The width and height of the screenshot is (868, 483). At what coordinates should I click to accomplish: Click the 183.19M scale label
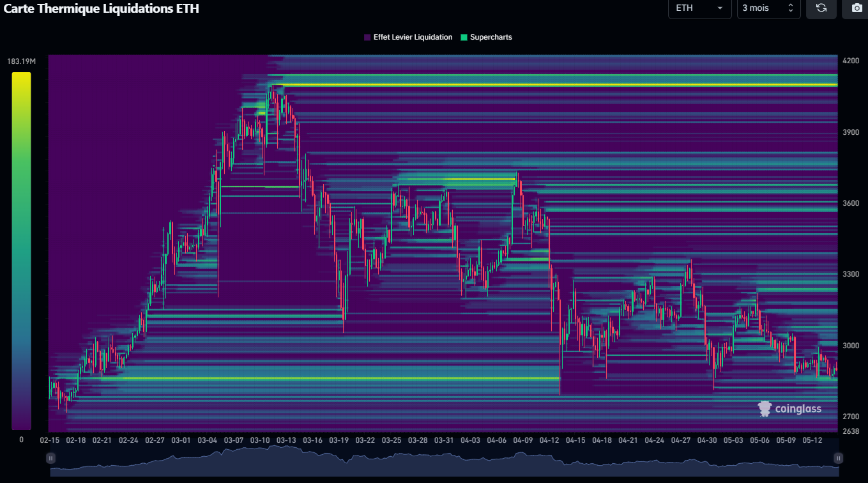point(21,61)
